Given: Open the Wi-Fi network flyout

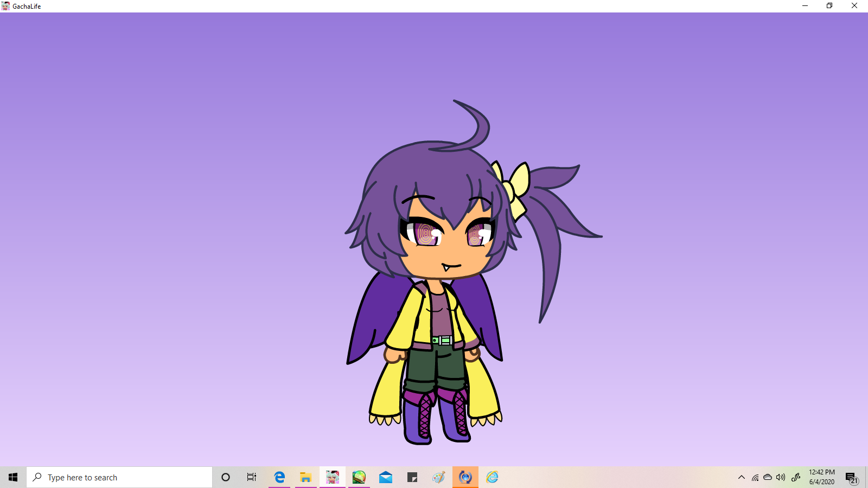Looking at the screenshot, I should (x=755, y=477).
